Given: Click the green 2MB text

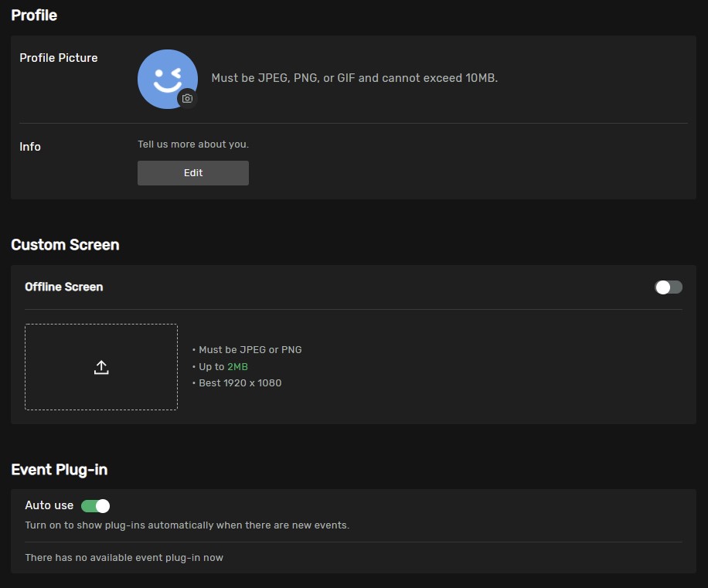Looking at the screenshot, I should click(x=237, y=367).
